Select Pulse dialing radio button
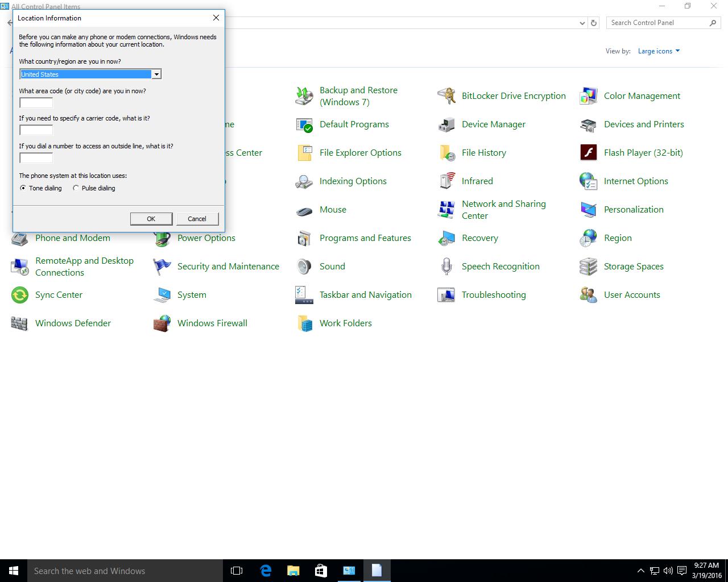Viewport: 728px width, 582px height. click(76, 188)
